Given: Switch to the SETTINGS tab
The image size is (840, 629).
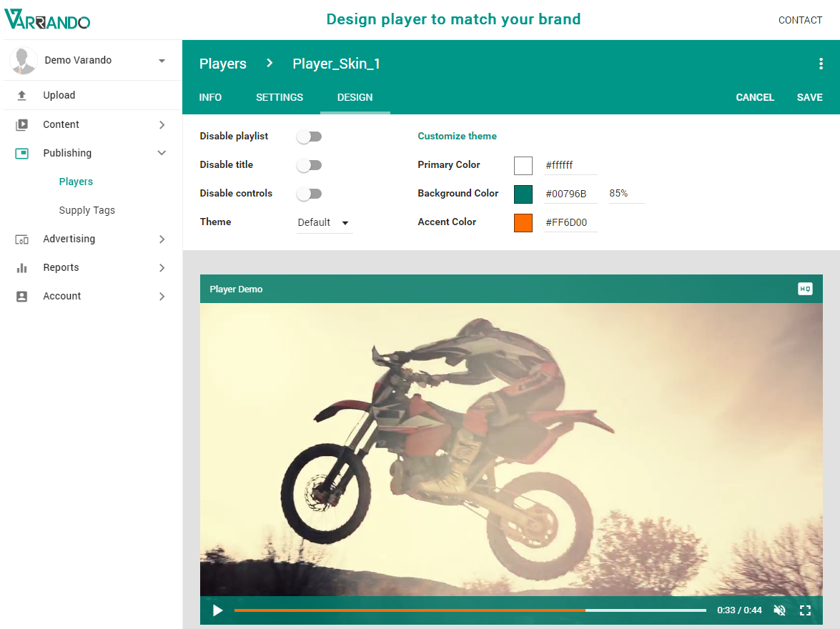Looking at the screenshot, I should 279,96.
